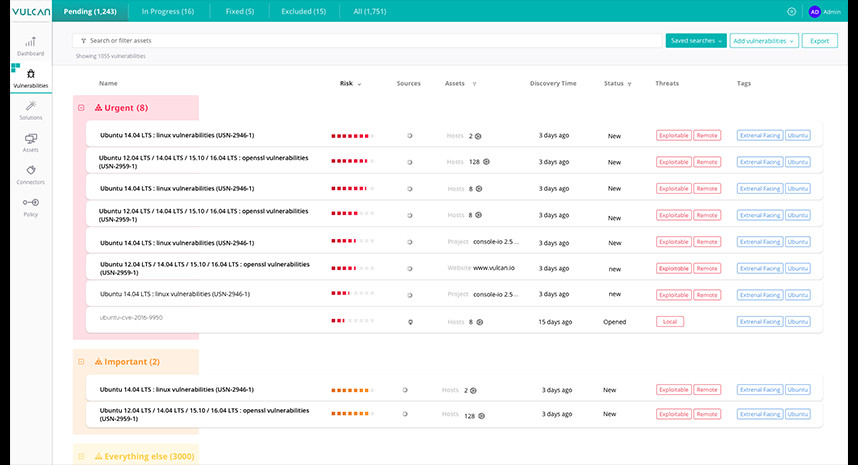858x465 pixels.
Task: Open the Saved searches dropdown
Action: [x=694, y=41]
